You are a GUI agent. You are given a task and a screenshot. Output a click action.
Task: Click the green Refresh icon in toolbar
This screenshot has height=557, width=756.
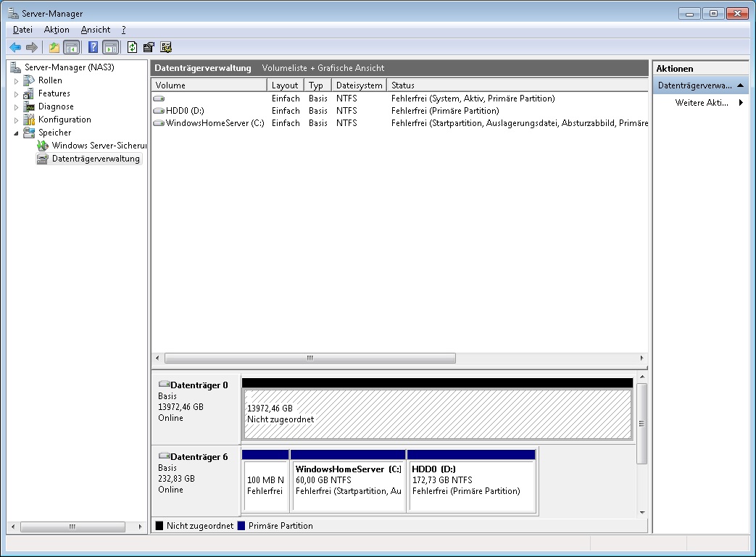pos(132,47)
